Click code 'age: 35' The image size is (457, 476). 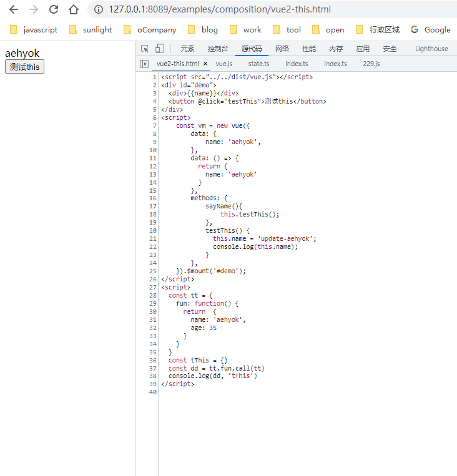click(204, 328)
